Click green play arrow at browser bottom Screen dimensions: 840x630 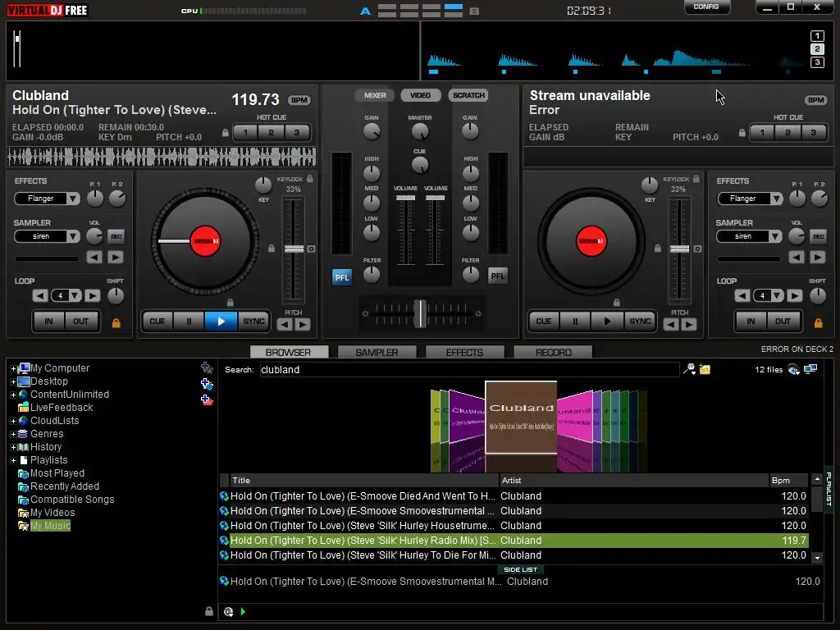click(243, 611)
